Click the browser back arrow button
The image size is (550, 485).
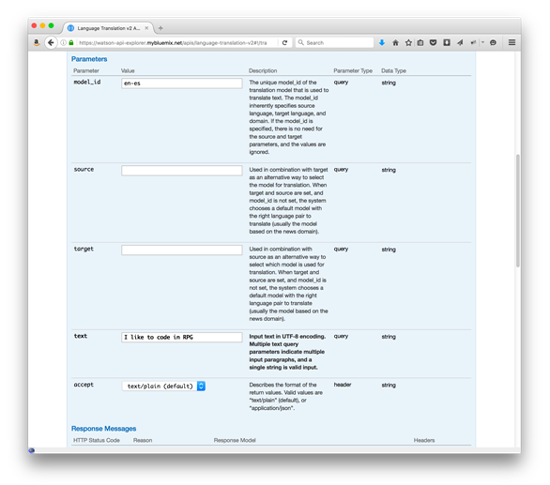51,42
